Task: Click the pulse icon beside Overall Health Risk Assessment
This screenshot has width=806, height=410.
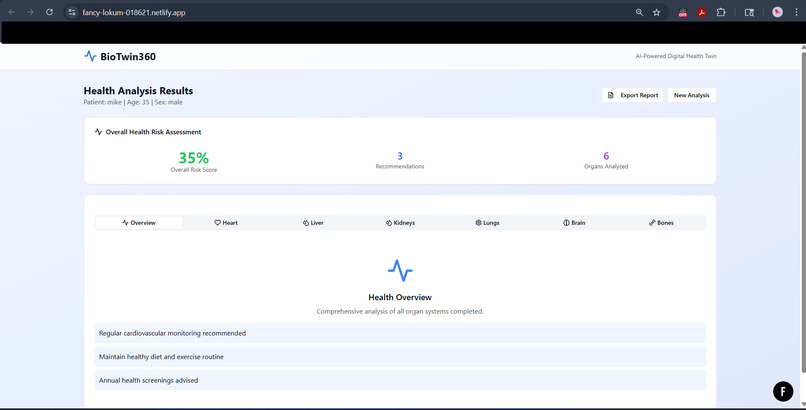Action: (98, 132)
